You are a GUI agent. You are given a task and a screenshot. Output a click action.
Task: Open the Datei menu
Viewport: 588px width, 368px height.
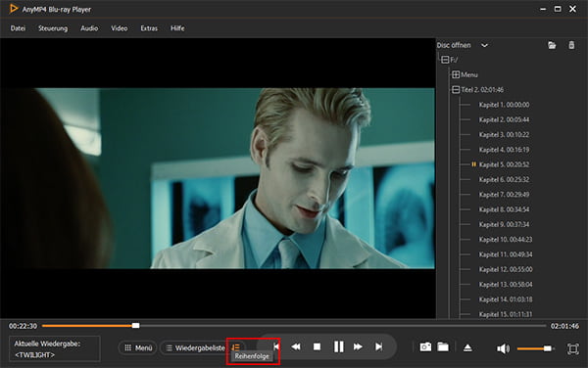18,28
